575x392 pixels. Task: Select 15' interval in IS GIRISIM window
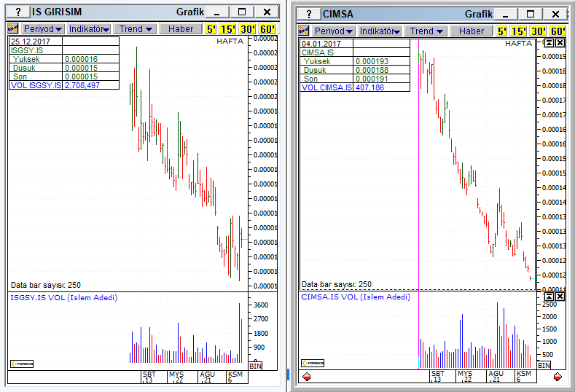[x=227, y=29]
